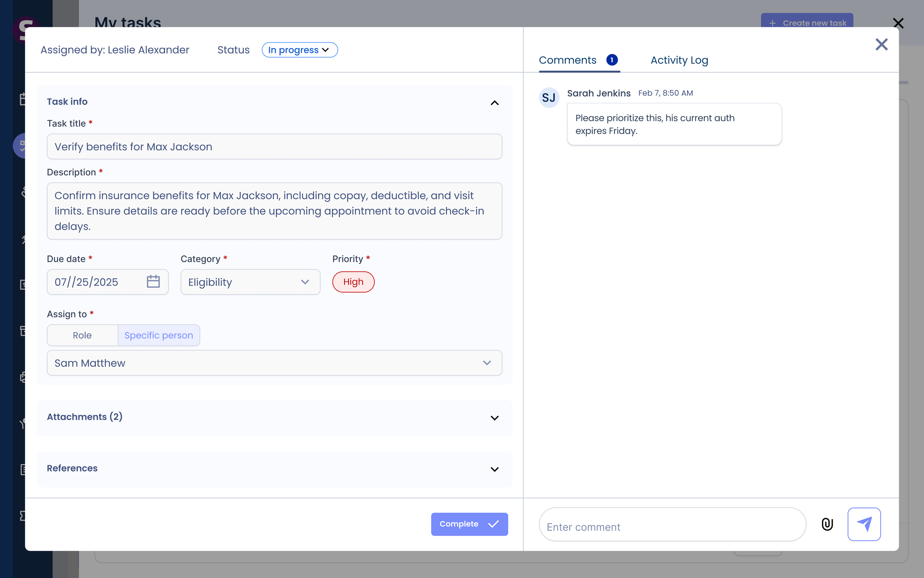This screenshot has height=578, width=924.
Task: Open the calendar picker for Due date
Action: 153,282
